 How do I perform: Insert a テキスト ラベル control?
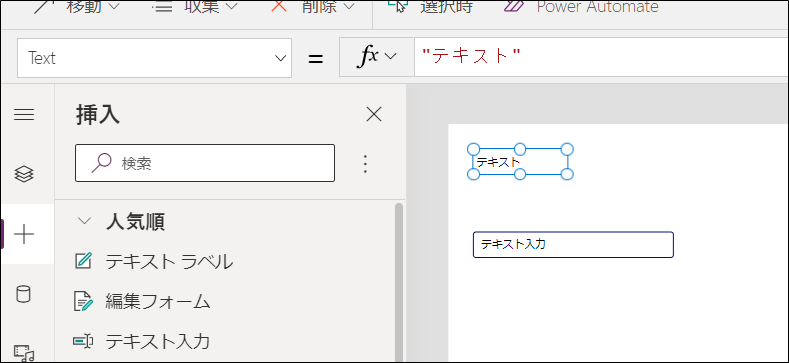170,262
